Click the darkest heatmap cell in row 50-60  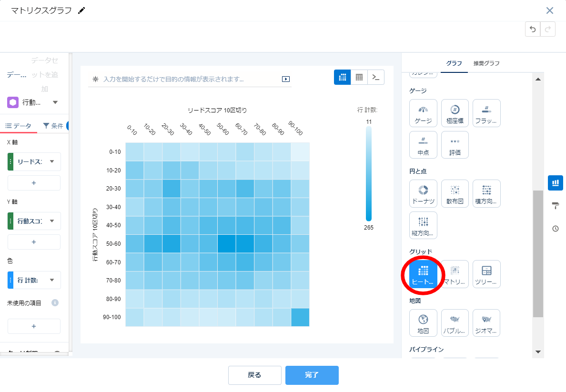(x=227, y=243)
